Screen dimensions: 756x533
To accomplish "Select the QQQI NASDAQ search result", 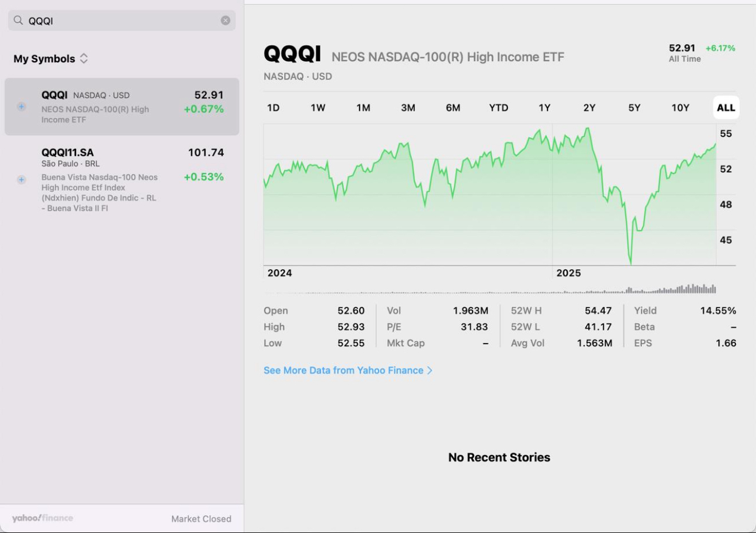I will point(122,106).
